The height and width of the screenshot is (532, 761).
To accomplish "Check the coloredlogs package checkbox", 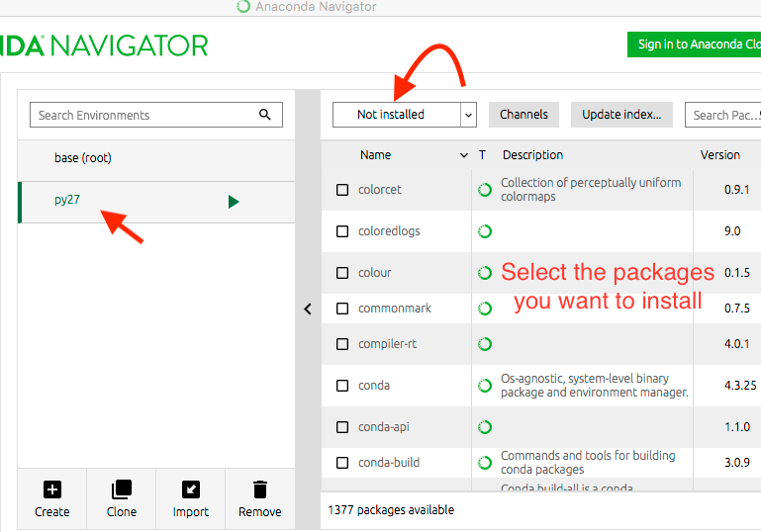I will 342,231.
